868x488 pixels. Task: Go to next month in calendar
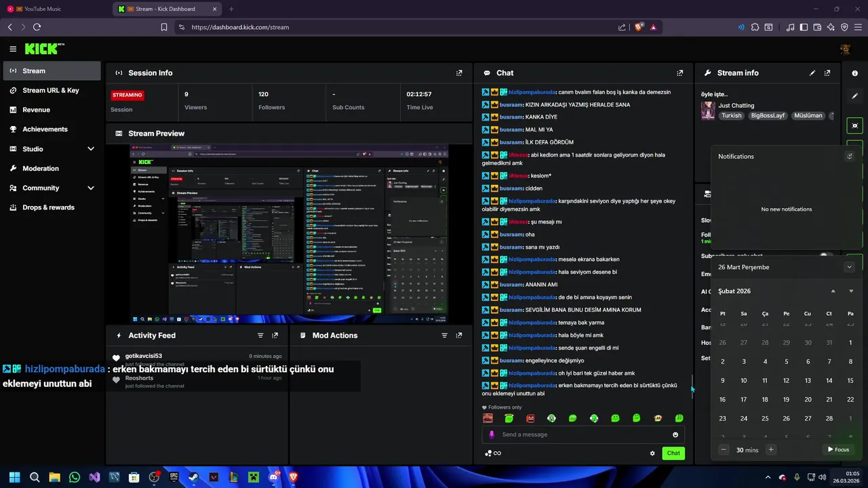pos(851,291)
